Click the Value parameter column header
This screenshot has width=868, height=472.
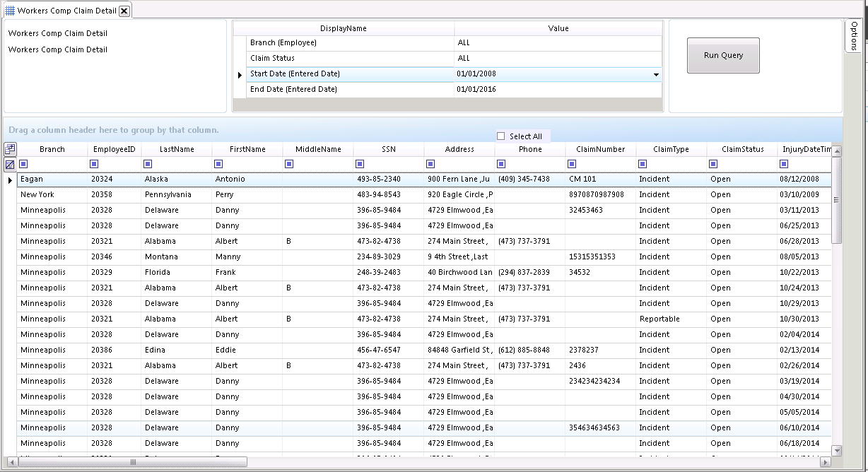click(558, 28)
